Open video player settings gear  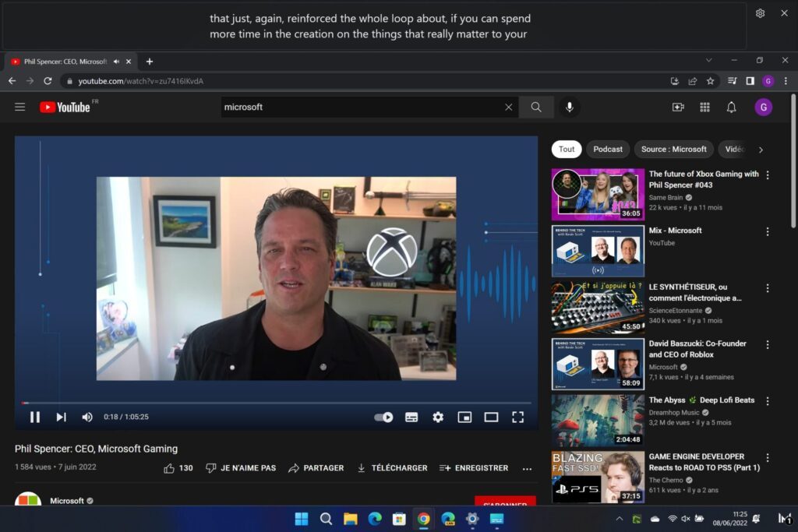coord(438,417)
